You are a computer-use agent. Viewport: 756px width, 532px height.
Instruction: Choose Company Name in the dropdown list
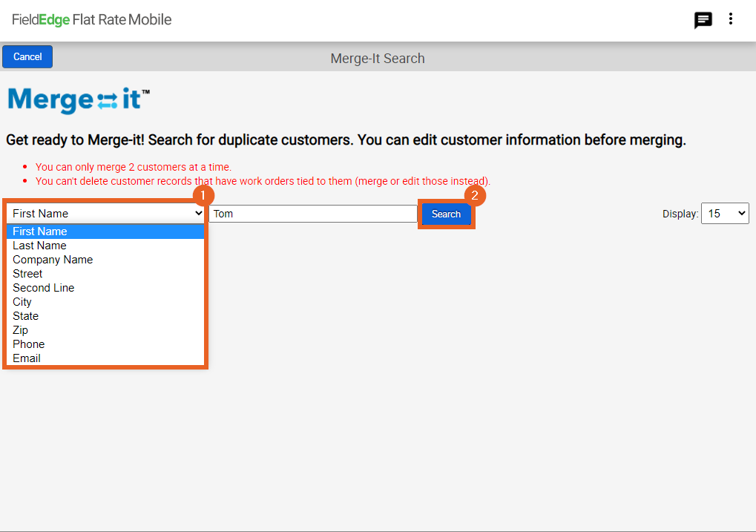coord(53,260)
